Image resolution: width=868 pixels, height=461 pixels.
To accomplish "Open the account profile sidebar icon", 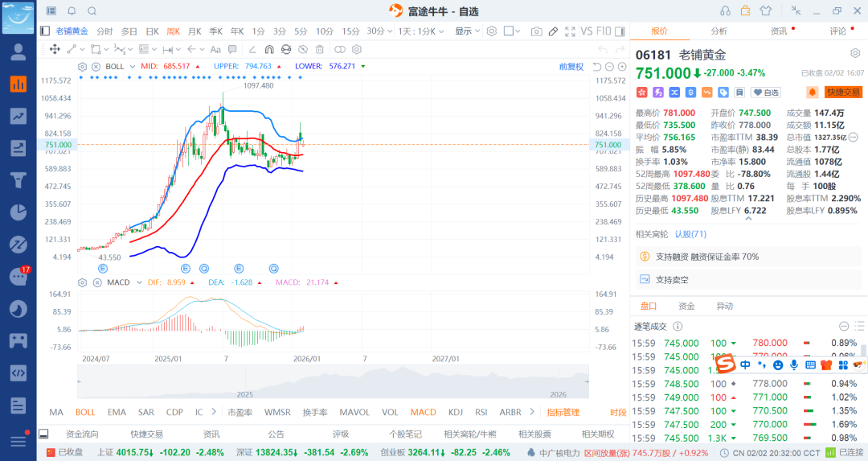I will click(x=18, y=52).
